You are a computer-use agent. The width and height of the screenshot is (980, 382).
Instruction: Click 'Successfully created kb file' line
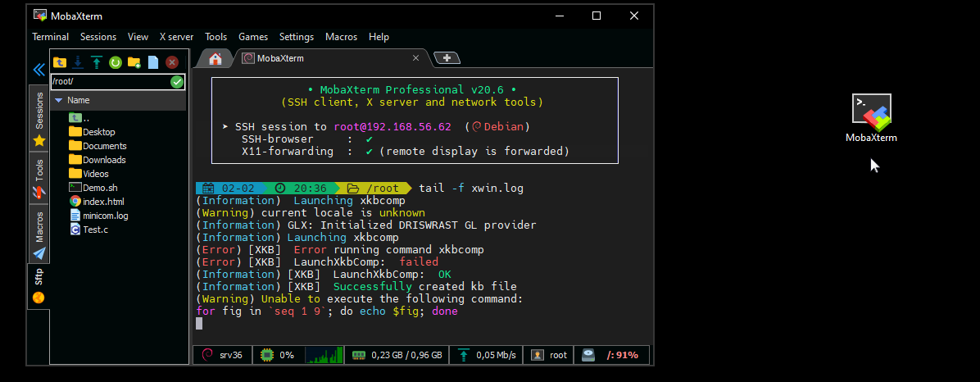coord(425,286)
